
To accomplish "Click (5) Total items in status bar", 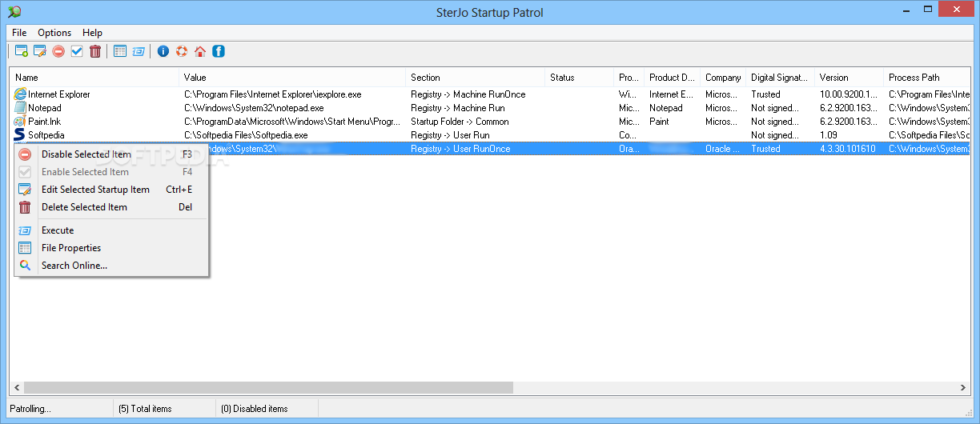I will [145, 409].
